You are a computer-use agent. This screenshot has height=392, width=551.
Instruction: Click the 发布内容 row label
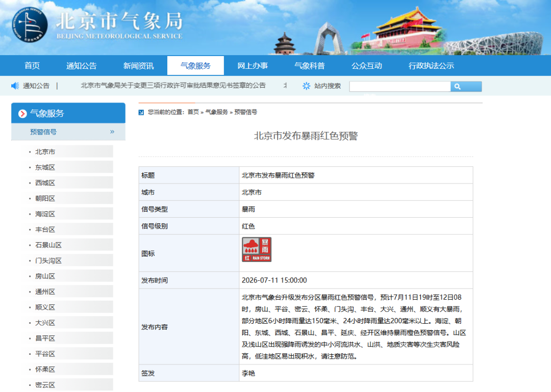pyautogui.click(x=155, y=327)
